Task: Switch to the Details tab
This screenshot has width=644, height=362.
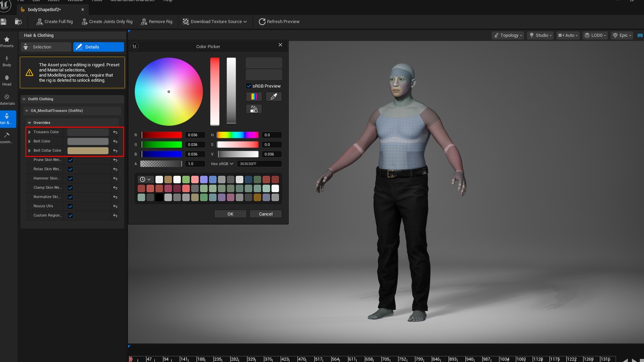Action: pos(99,47)
